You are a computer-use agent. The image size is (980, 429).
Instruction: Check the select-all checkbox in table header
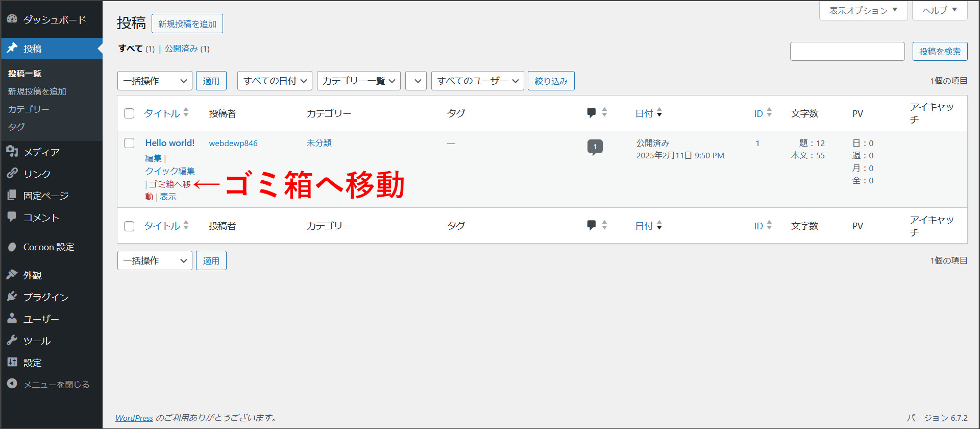(129, 113)
